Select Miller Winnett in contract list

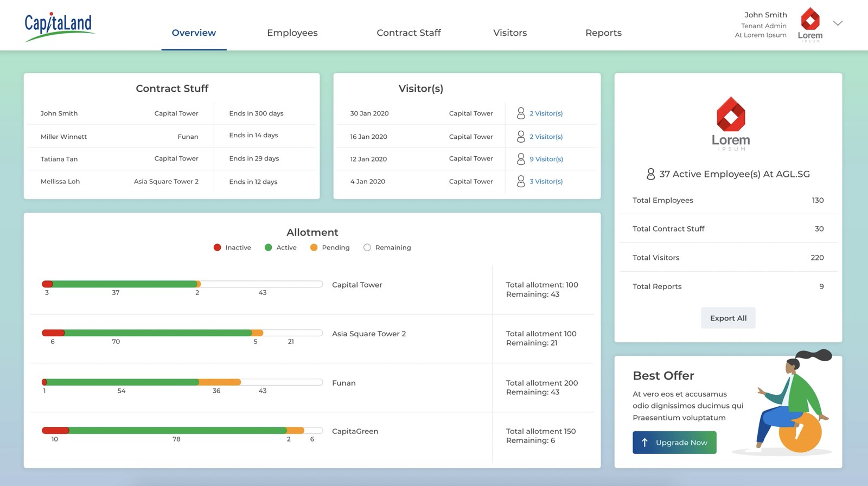pyautogui.click(x=63, y=137)
